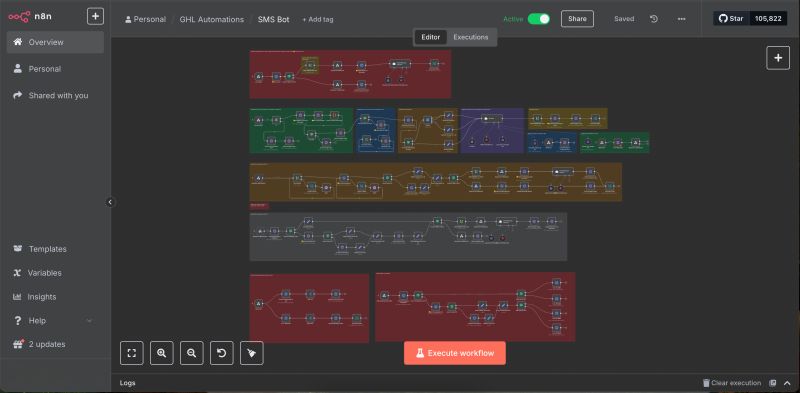Open Overview in the sidebar
Image resolution: width=800 pixels, height=393 pixels.
point(55,42)
